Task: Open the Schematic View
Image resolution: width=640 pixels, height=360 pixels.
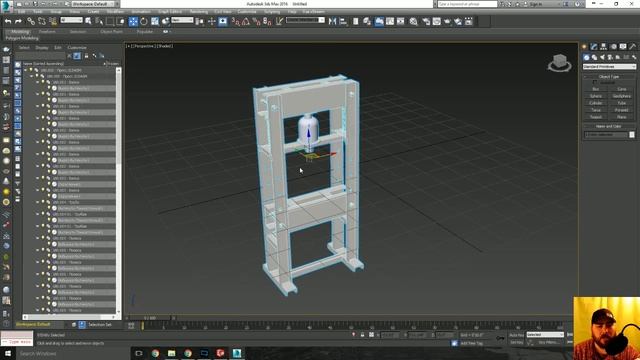Action: [x=400, y=21]
